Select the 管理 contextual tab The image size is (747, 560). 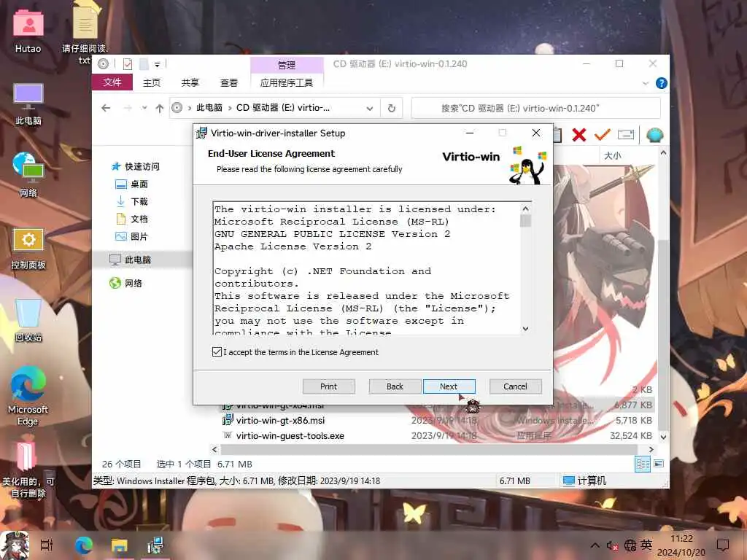(286, 65)
